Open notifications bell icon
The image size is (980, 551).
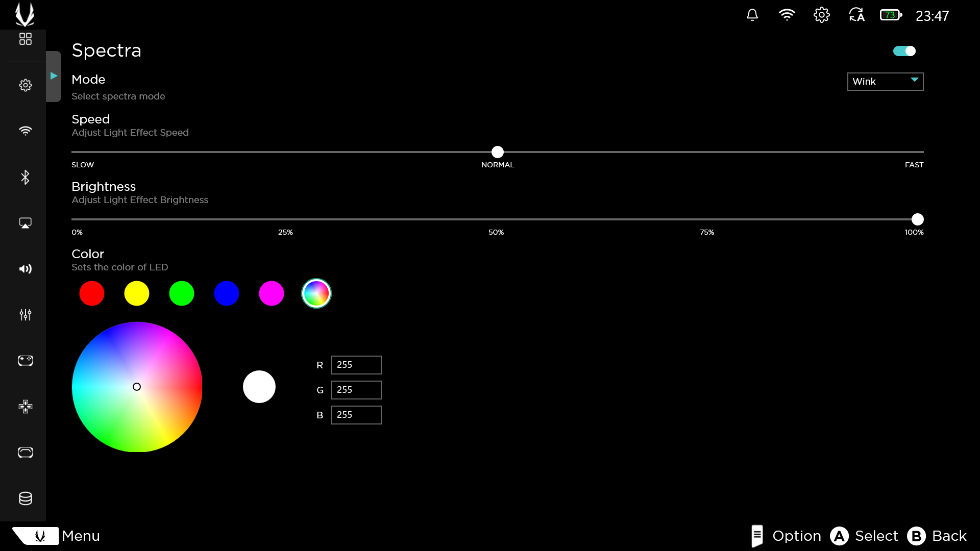[x=752, y=15]
